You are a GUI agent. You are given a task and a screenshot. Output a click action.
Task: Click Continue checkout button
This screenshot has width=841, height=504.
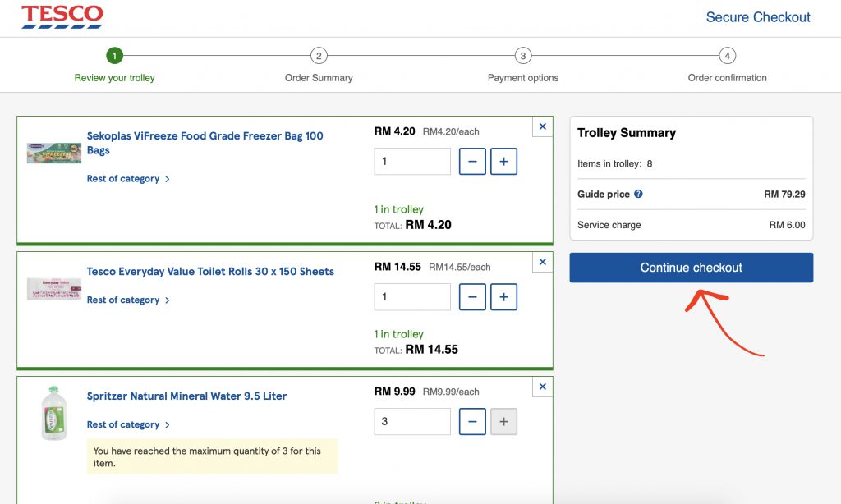(x=692, y=268)
